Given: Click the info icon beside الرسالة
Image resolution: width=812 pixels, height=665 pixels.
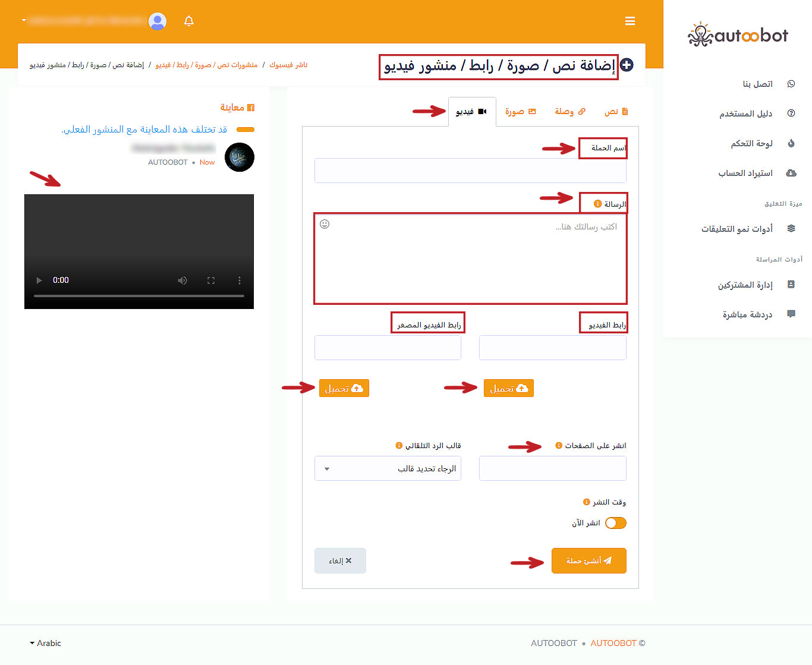Looking at the screenshot, I should click(x=597, y=204).
